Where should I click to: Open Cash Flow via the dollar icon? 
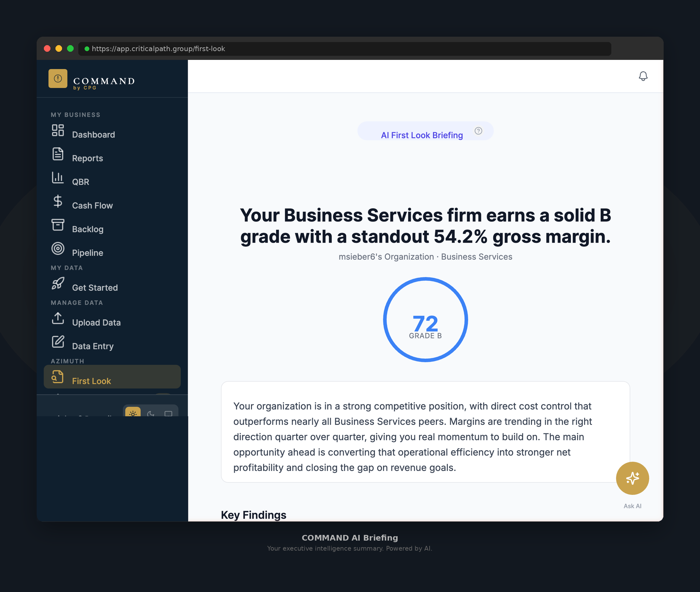tap(58, 202)
